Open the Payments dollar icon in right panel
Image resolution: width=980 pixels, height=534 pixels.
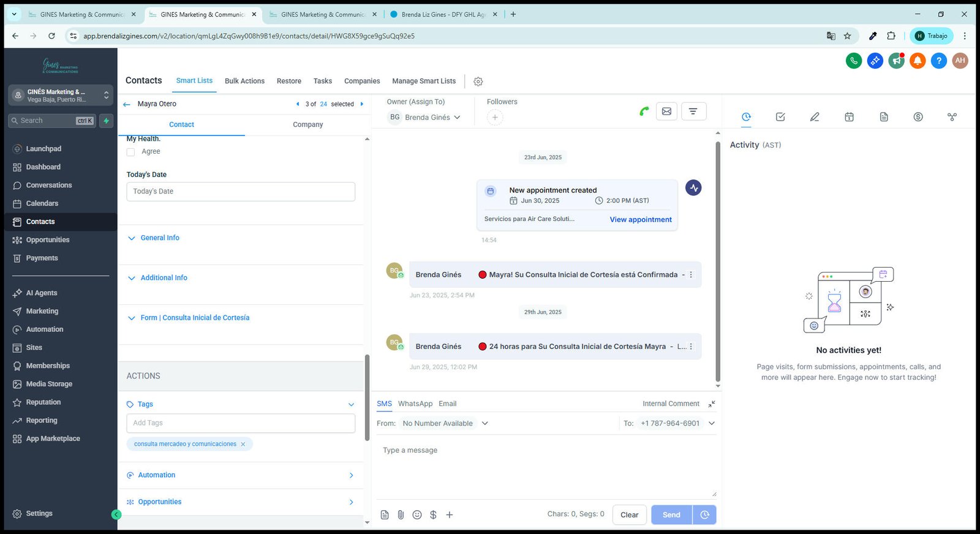point(918,117)
